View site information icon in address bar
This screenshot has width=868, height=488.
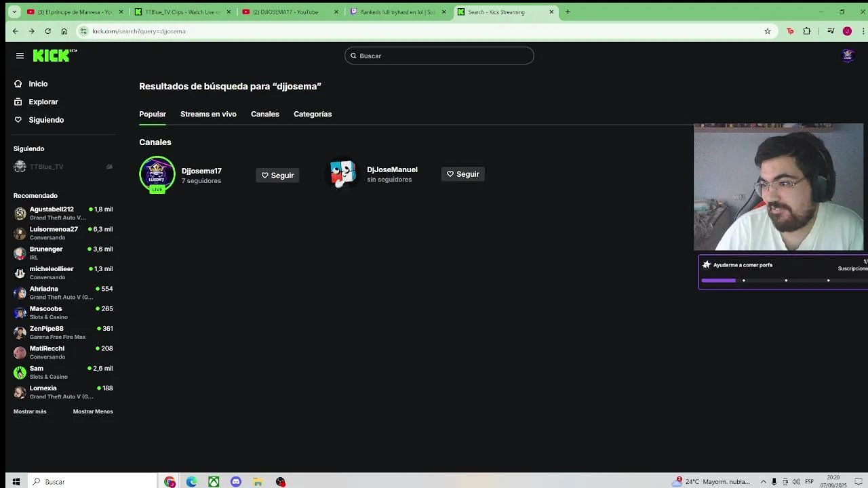[x=83, y=31]
